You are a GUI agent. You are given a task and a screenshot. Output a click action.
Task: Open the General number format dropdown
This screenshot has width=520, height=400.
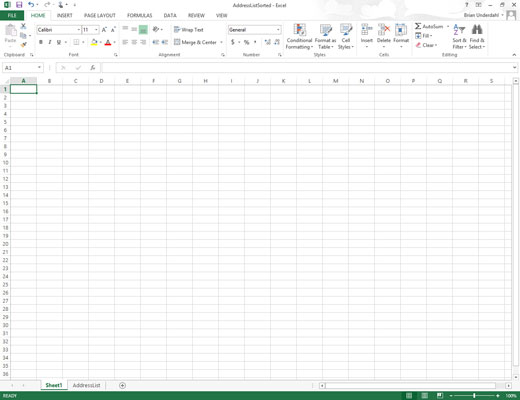pos(278,30)
